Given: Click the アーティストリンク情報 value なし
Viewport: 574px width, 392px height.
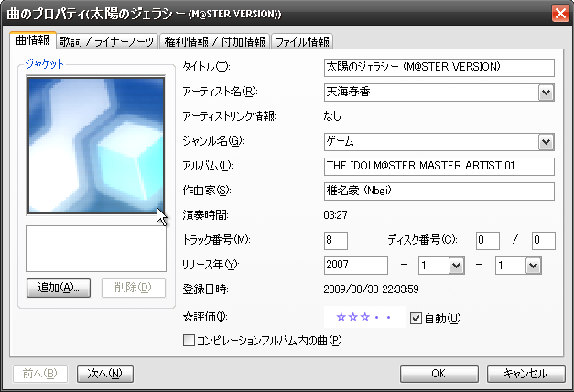Looking at the screenshot, I should (x=332, y=116).
